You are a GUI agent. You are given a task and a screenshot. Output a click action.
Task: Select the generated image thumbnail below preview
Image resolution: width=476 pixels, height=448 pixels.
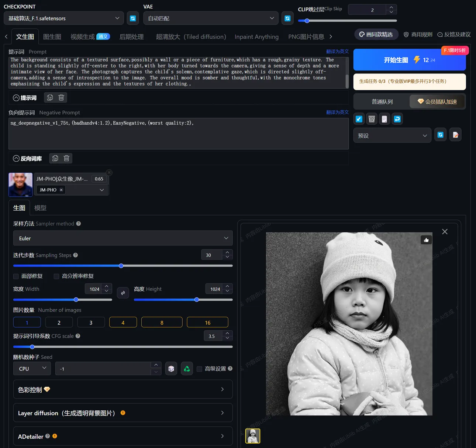tap(253, 436)
